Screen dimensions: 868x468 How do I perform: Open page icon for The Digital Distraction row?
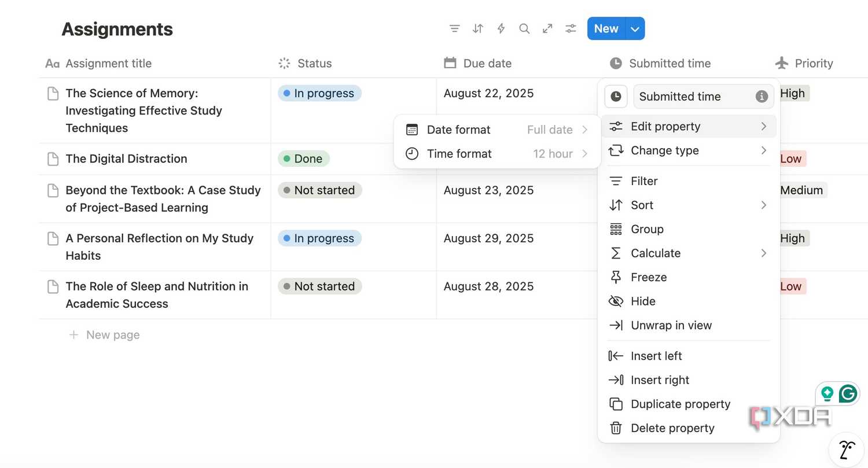(53, 159)
